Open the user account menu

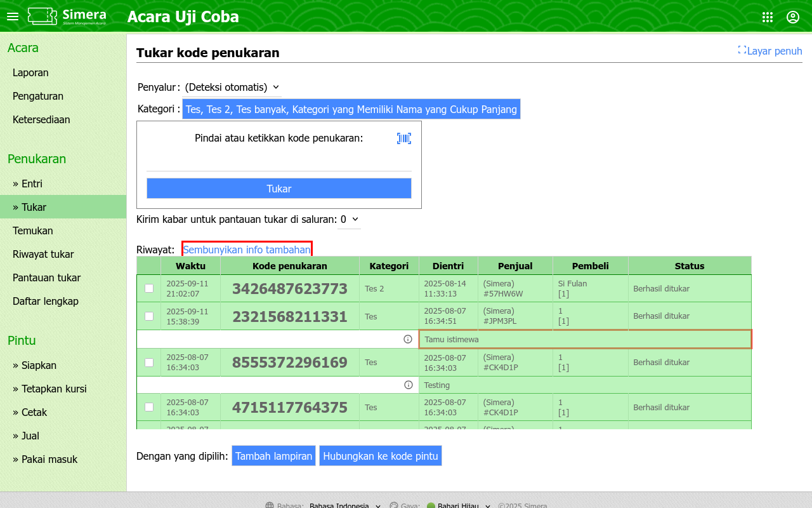coord(793,17)
